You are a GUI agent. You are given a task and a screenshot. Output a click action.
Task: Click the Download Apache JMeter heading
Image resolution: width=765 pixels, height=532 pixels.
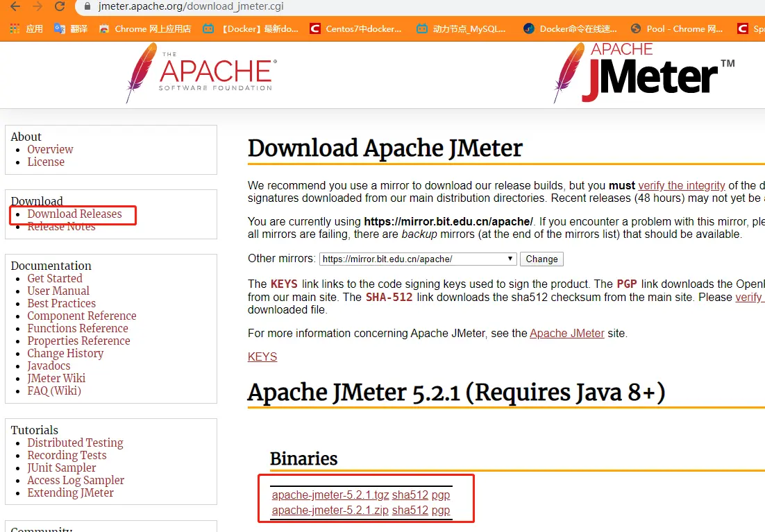click(x=385, y=148)
